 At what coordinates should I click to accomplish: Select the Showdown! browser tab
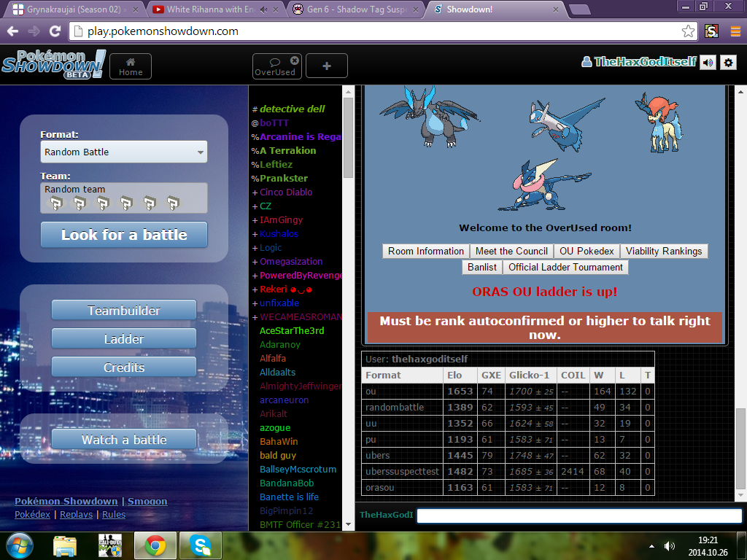pos(495,9)
